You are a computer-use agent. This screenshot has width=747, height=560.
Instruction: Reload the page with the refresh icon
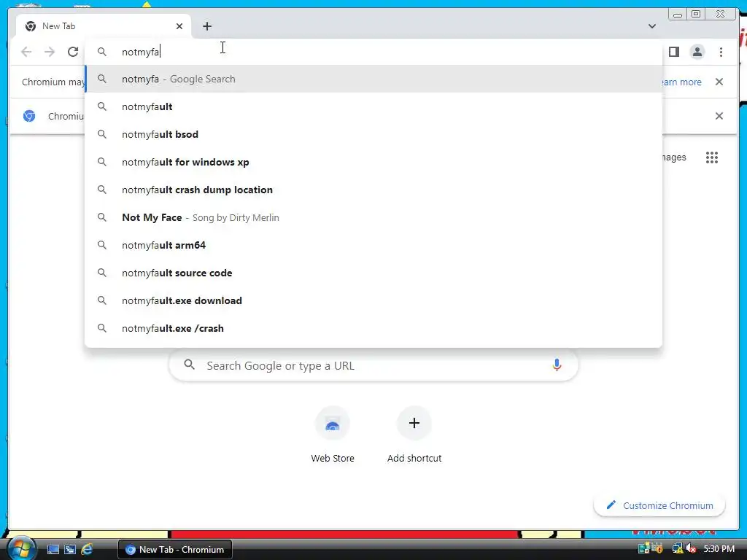point(73,52)
